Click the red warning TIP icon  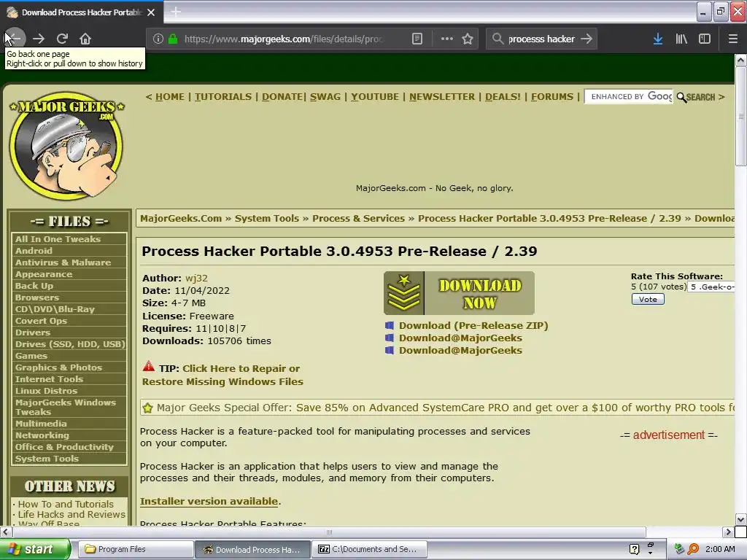[149, 366]
